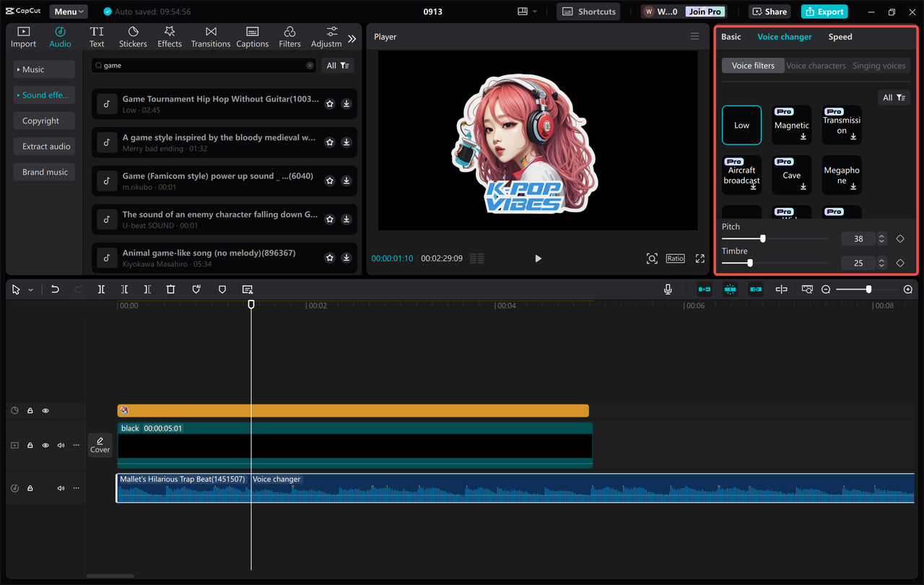Mute the Mallet's Hilarious Trap Beat track
The height and width of the screenshot is (585, 924).
click(x=61, y=487)
